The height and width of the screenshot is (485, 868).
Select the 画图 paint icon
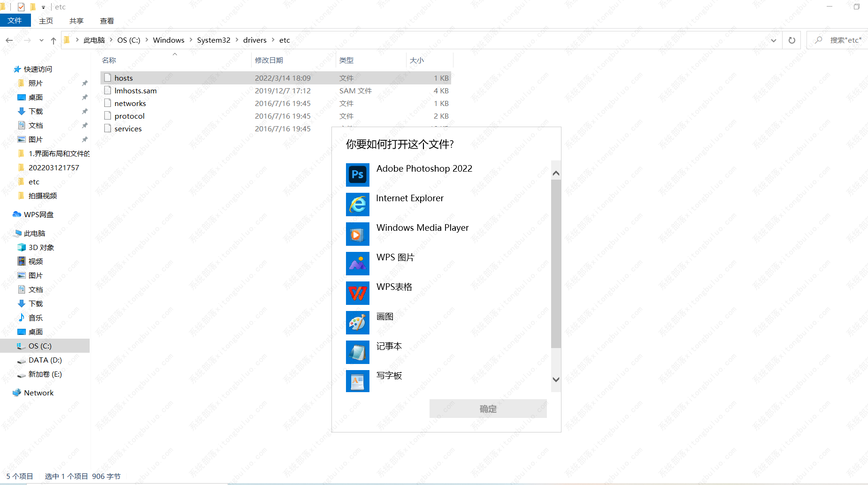357,322
